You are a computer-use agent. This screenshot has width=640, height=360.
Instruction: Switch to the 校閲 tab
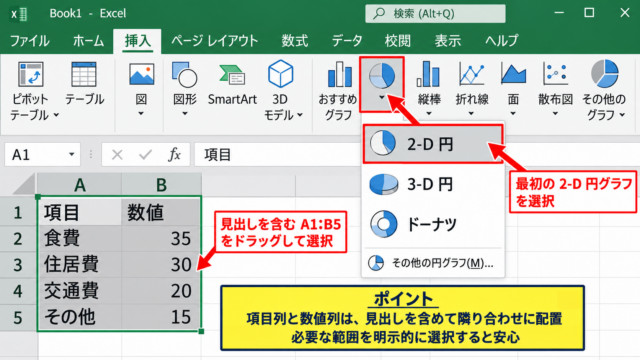tap(398, 41)
